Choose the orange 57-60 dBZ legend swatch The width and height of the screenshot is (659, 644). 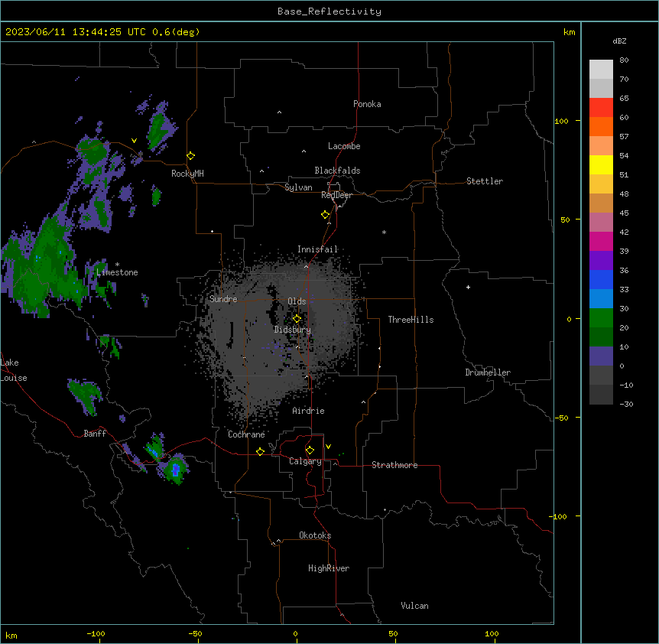(x=601, y=126)
